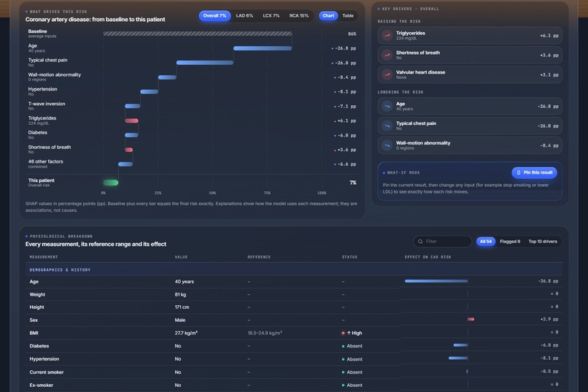Click the Age bar in waterfall chart
Image resolution: width=588 pixels, height=392 pixels.
pos(263,48)
